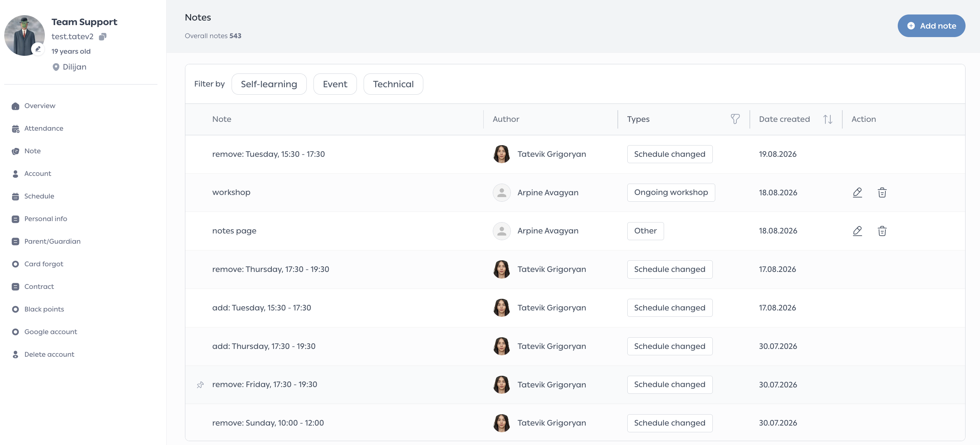The image size is (980, 445).
Task: Select the Ongoing workshop type tag
Action: click(x=671, y=192)
